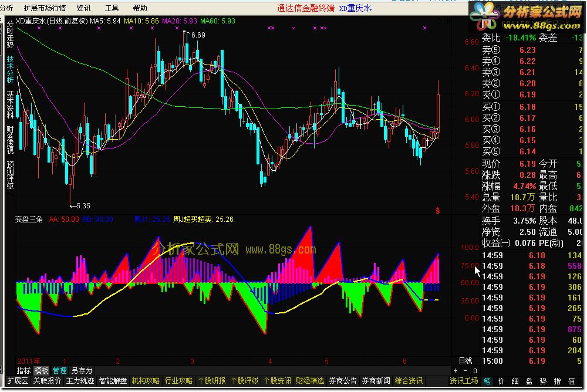587x392 pixels.
Task: Select the 指 index tab
Action: tap(558, 381)
